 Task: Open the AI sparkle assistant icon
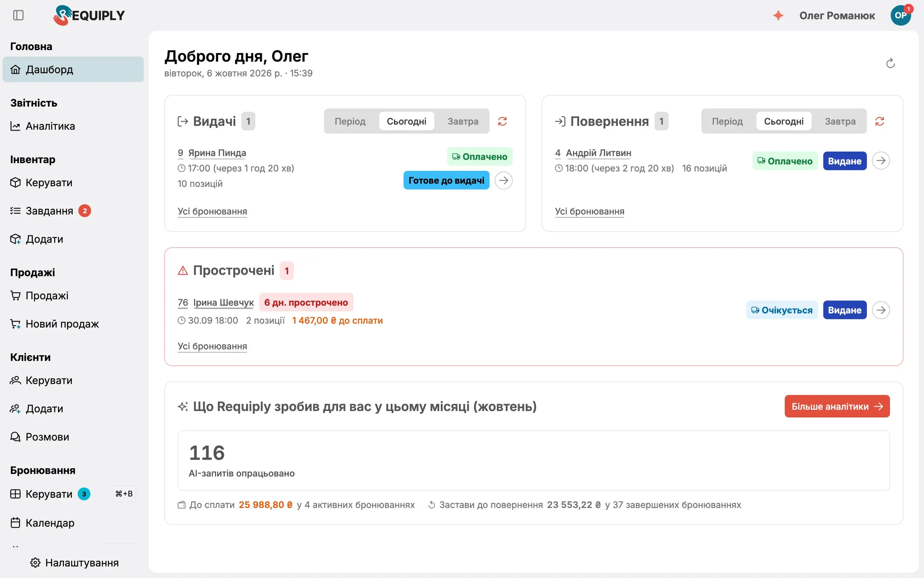pos(778,15)
